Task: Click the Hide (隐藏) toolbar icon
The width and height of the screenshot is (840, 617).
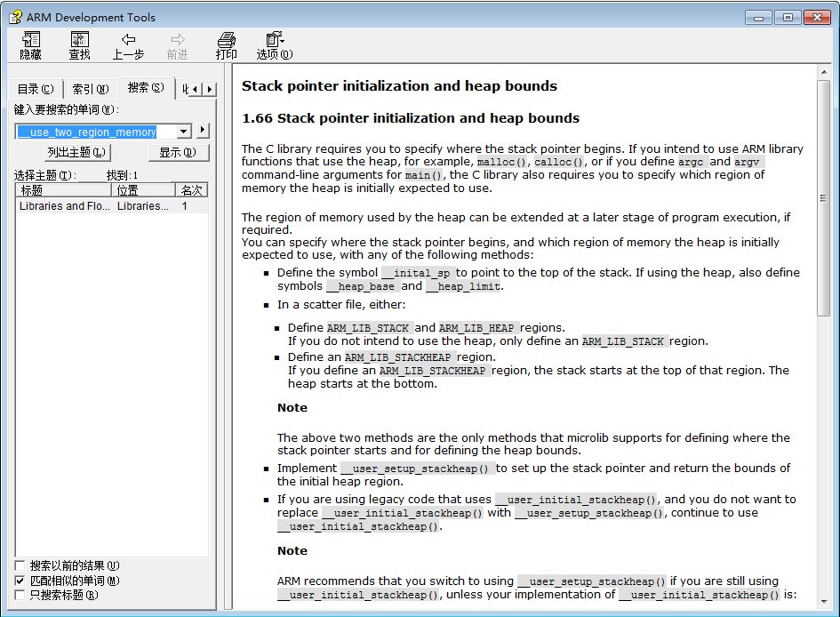Action: (x=30, y=45)
